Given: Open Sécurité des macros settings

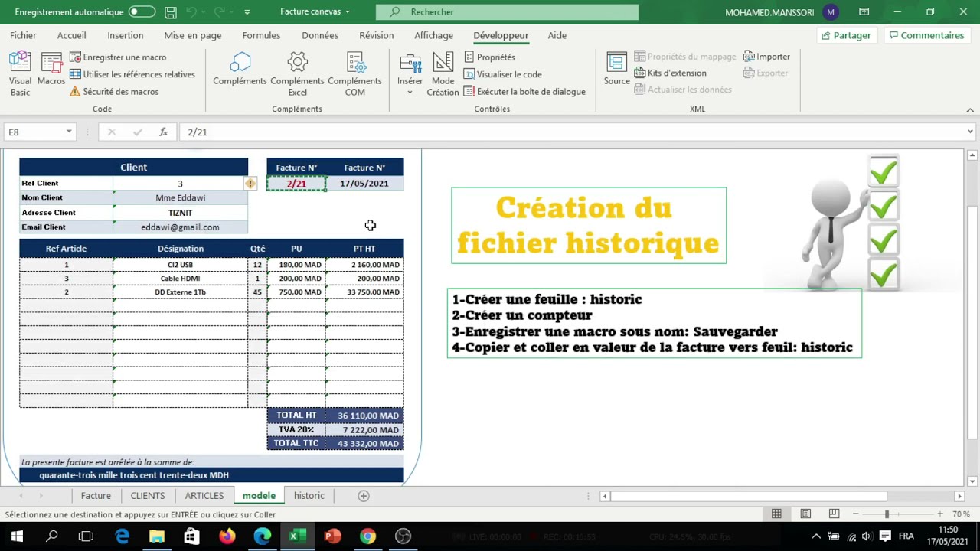Looking at the screenshot, I should (x=114, y=91).
